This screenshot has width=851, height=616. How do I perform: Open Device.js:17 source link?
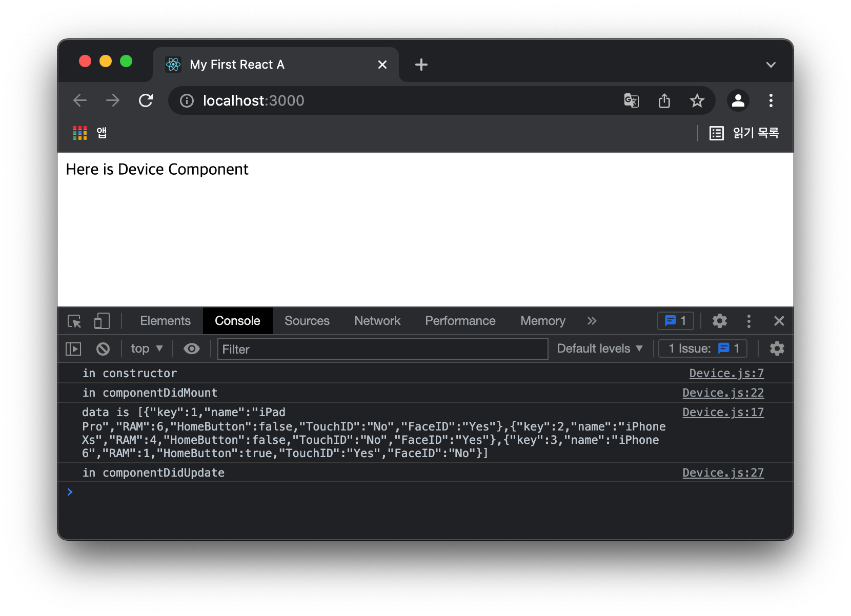point(723,412)
